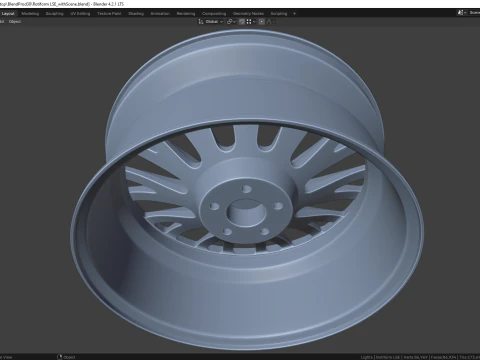Screen dimensions: 480x360
Task: Open the pivot point dropdown
Action: tap(231, 22)
